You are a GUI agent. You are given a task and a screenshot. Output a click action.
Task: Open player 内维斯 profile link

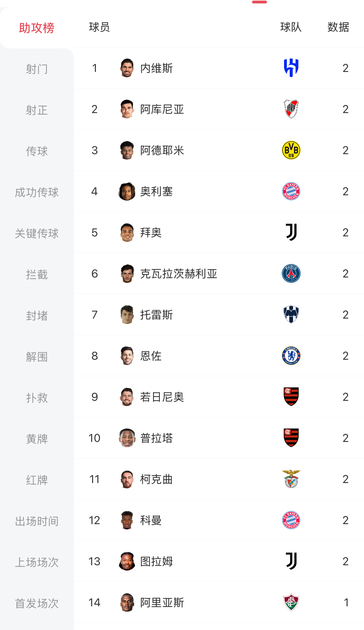(156, 68)
